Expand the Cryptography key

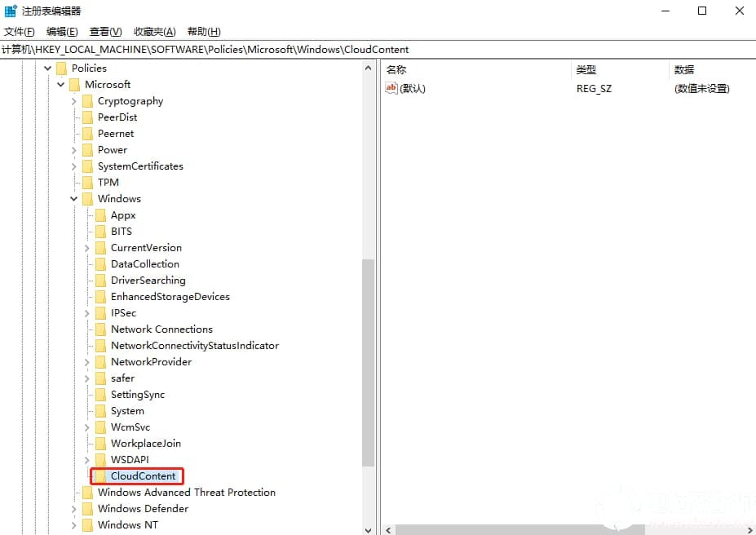click(x=73, y=101)
